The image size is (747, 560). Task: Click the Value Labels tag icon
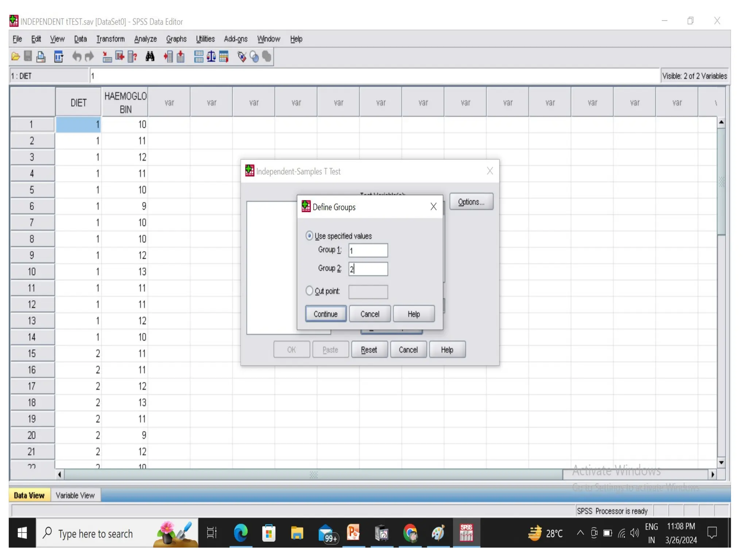pos(241,57)
